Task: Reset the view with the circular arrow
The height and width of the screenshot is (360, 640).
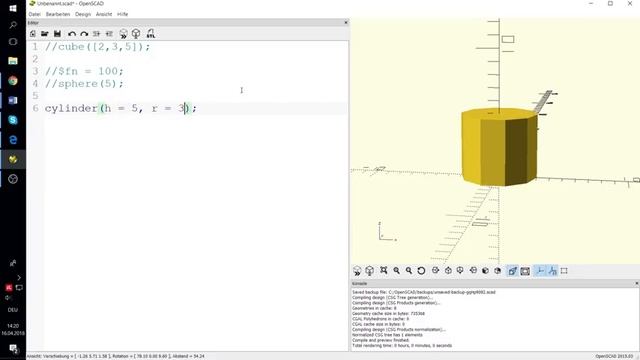Action: (x=421, y=271)
